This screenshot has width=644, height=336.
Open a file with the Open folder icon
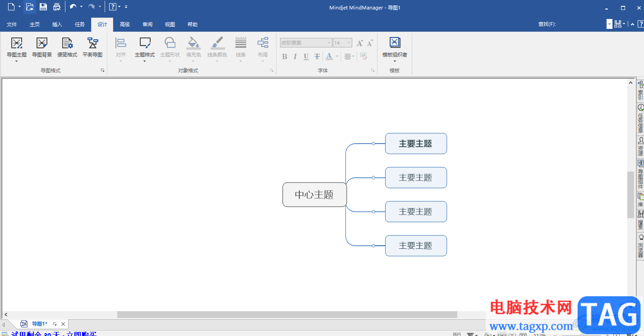pos(30,7)
